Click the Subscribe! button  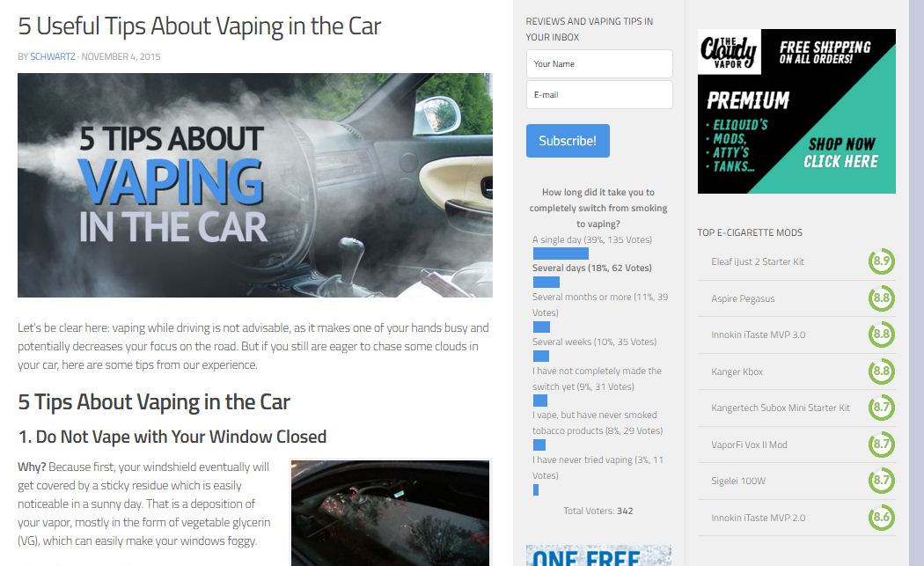point(568,141)
